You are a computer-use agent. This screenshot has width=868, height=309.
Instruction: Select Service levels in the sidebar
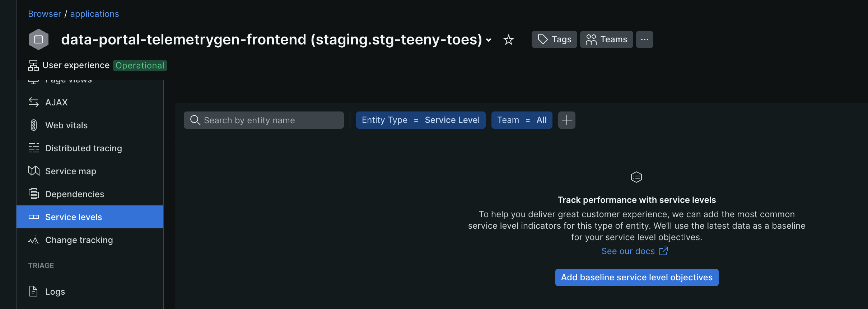tap(74, 217)
